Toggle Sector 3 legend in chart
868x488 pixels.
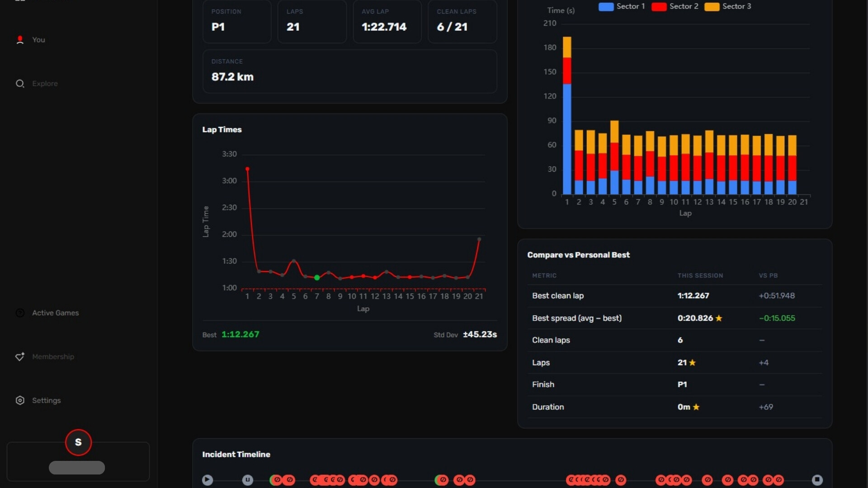(x=727, y=6)
